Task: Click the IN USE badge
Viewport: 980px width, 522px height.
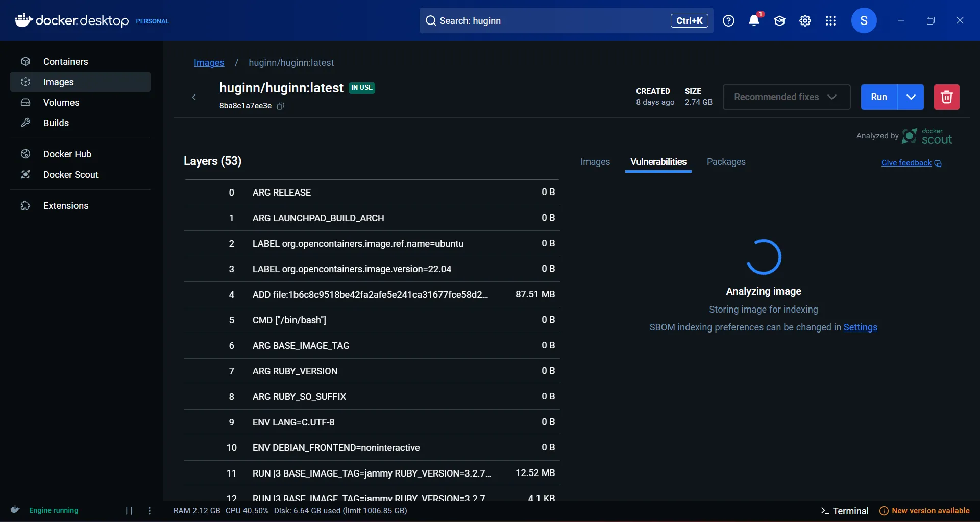Action: [362, 88]
